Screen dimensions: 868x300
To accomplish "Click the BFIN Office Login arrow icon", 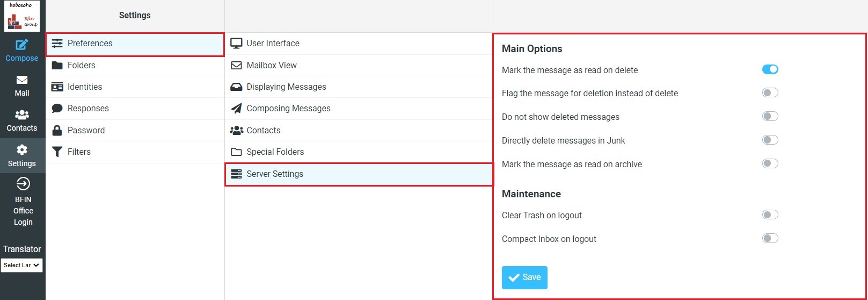I will 23,184.
